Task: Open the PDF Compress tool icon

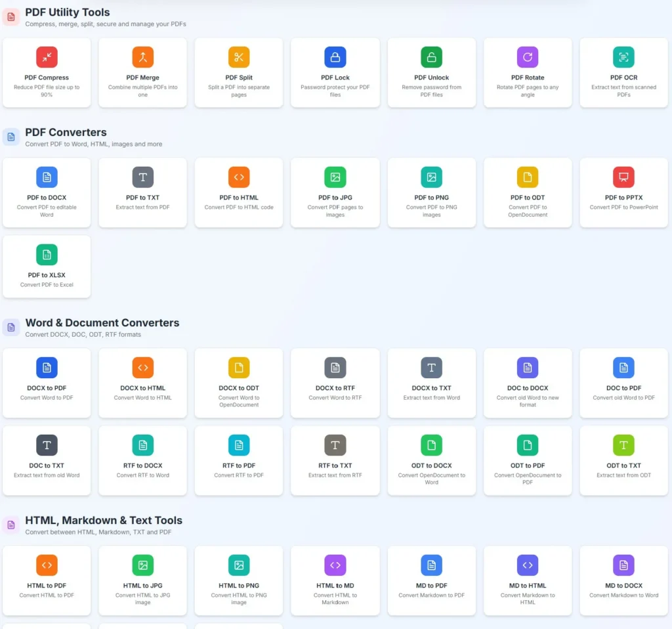Action: [47, 57]
